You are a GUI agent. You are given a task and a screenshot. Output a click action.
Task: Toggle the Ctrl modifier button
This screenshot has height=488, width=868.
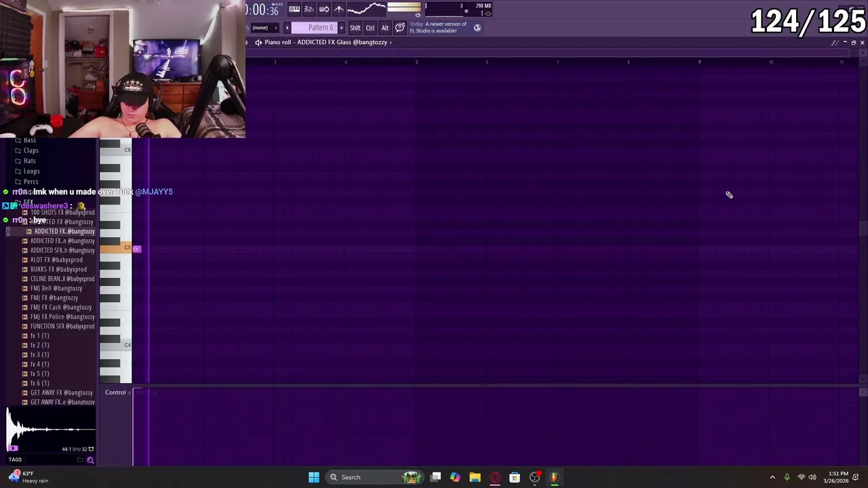(x=370, y=28)
